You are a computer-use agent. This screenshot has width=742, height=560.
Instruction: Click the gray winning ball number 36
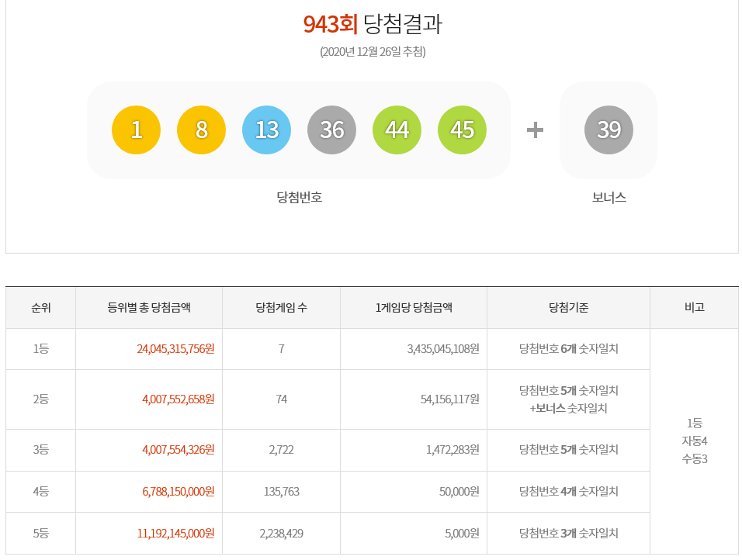tap(332, 130)
